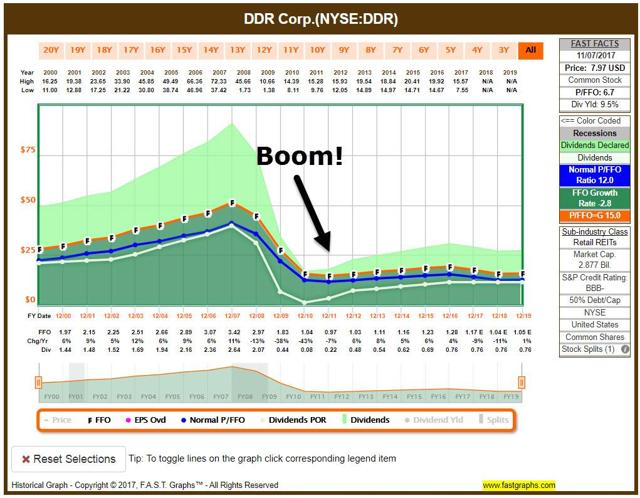Toggle the Dividends legend item
This screenshot has height=498, width=640.
pos(365,420)
